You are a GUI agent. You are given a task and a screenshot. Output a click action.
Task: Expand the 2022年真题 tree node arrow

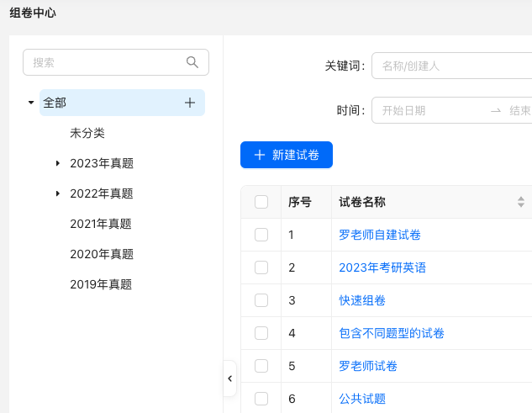click(58, 193)
